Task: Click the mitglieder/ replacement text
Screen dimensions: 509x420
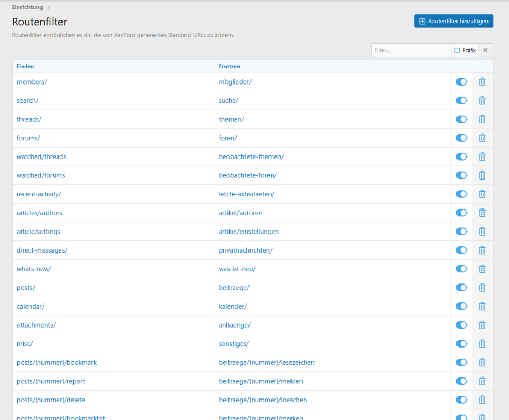Action: [x=235, y=82]
